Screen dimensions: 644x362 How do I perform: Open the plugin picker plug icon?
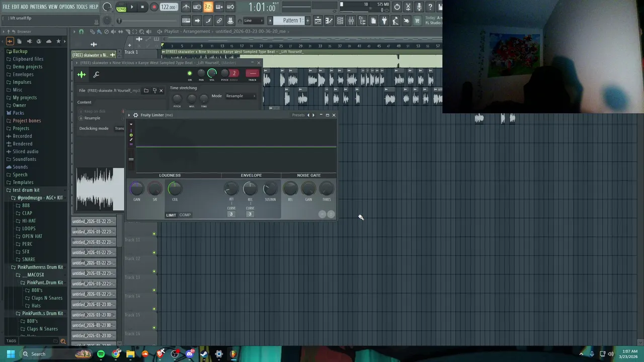tap(384, 21)
